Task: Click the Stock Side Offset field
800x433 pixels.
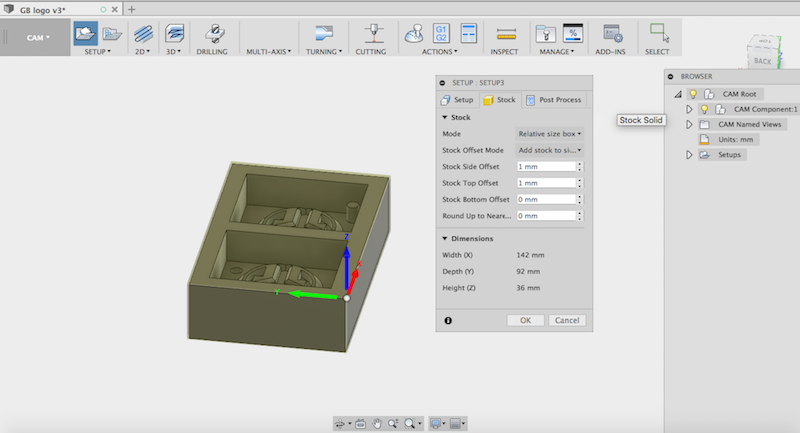Action: pyautogui.click(x=546, y=167)
